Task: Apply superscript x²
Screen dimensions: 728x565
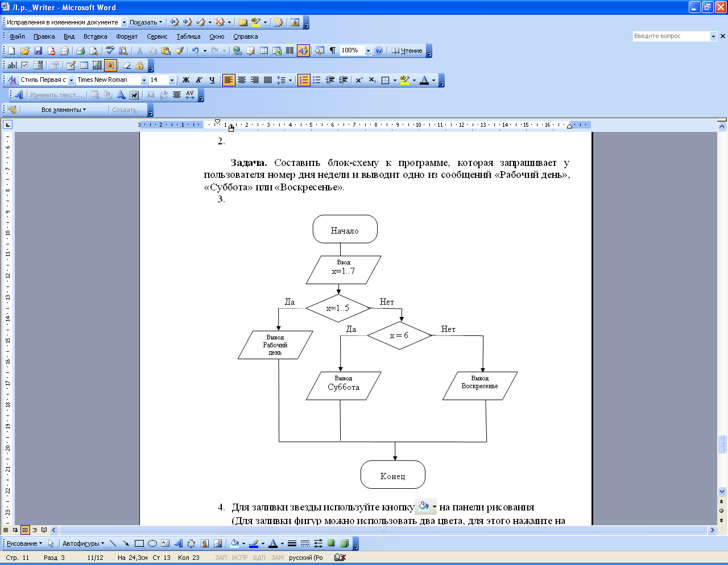Action: pyautogui.click(x=359, y=80)
